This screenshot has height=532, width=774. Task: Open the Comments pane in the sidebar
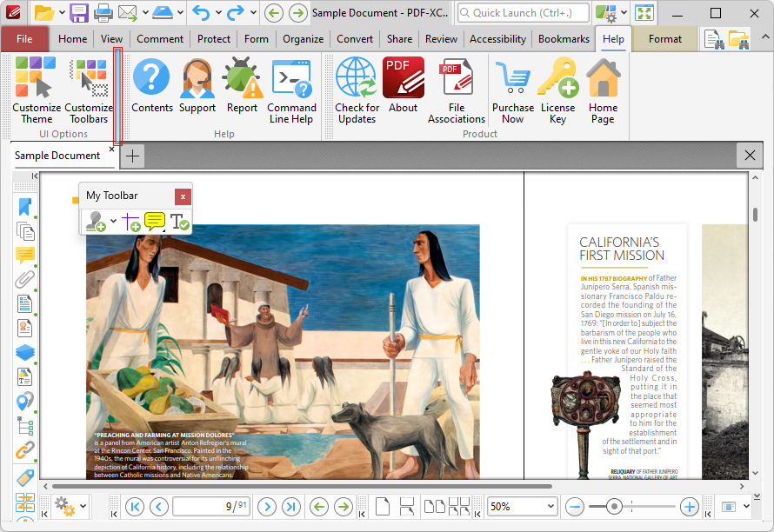point(24,256)
